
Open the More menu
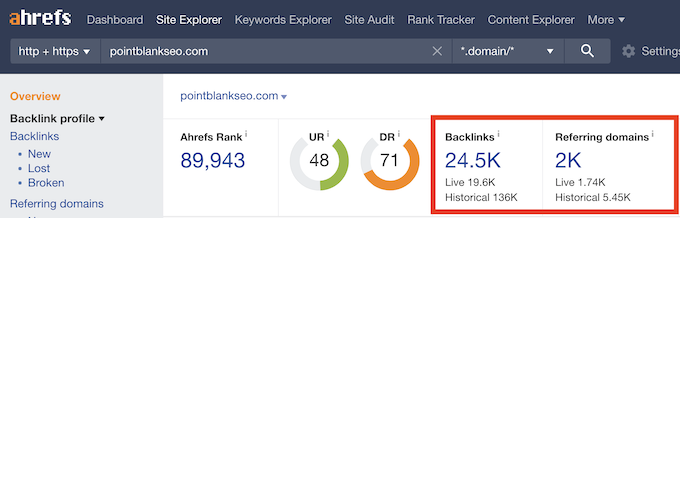point(606,20)
